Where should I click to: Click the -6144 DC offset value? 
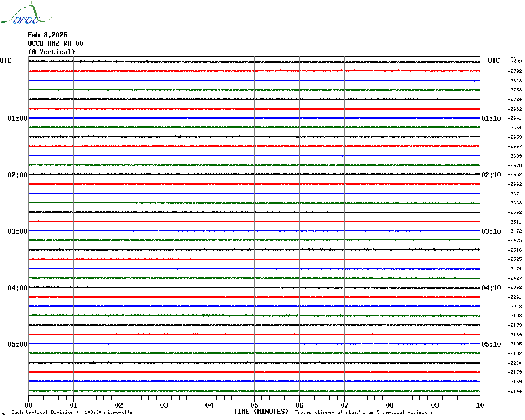[x=515, y=391]
